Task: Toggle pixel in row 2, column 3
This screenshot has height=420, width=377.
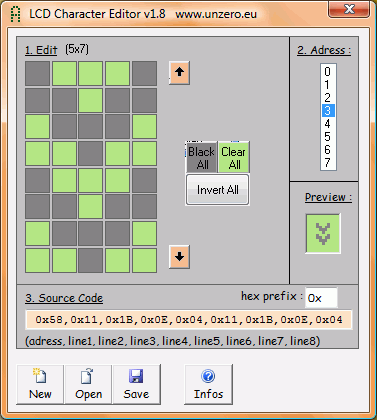Action: pyautogui.click(x=91, y=100)
